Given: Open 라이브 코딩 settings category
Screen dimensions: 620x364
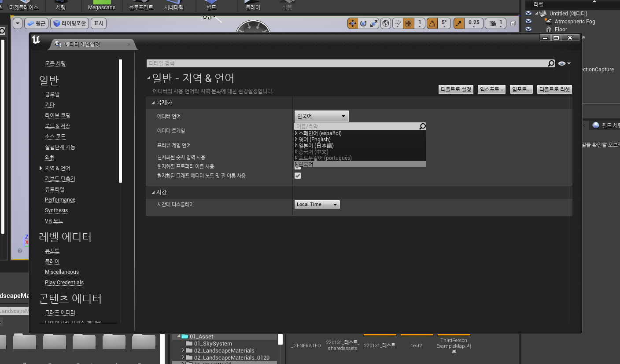Looking at the screenshot, I should pyautogui.click(x=58, y=115).
